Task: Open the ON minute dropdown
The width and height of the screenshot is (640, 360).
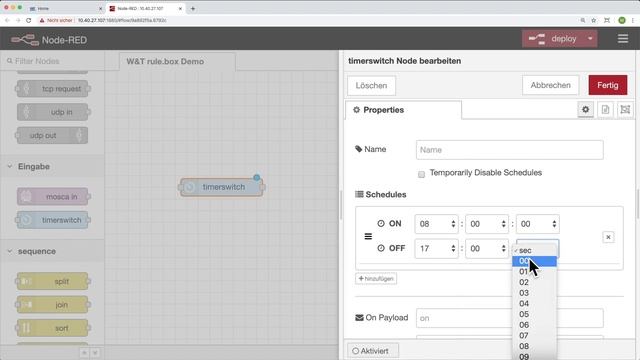Action: [487, 224]
